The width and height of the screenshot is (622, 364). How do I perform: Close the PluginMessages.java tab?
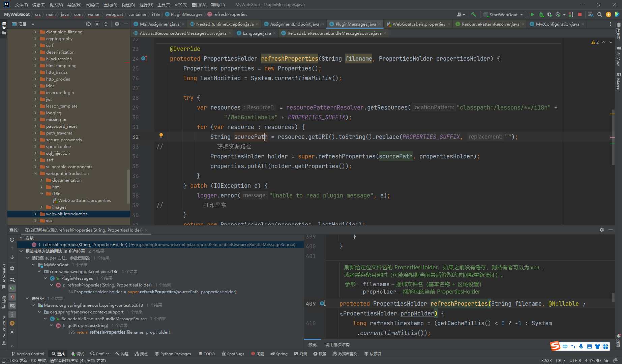(380, 24)
